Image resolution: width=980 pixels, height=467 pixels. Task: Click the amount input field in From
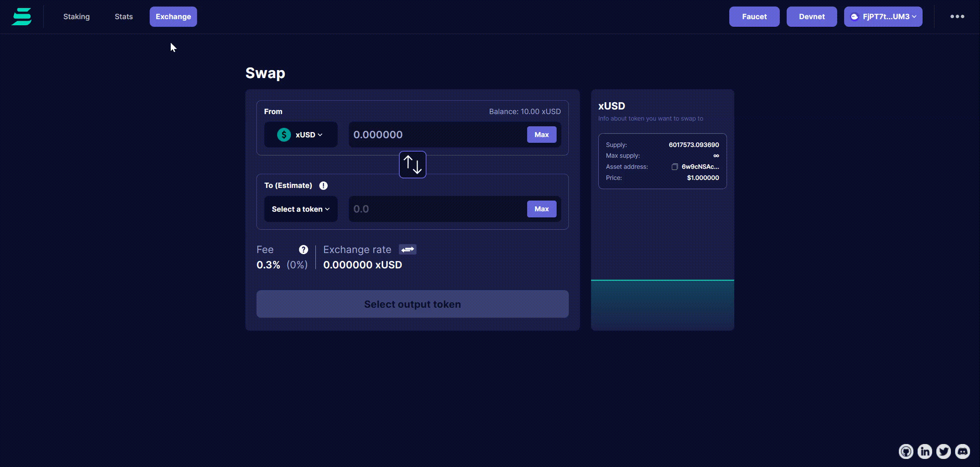438,134
